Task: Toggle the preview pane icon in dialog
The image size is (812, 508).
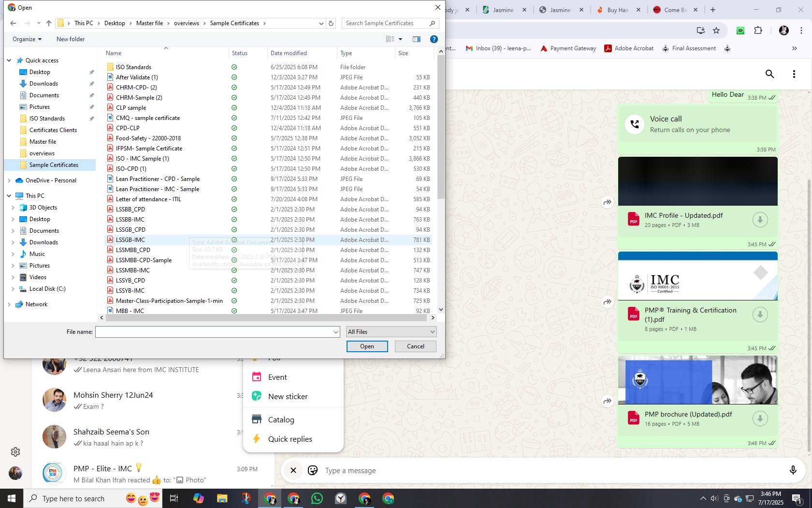Action: 417,39
